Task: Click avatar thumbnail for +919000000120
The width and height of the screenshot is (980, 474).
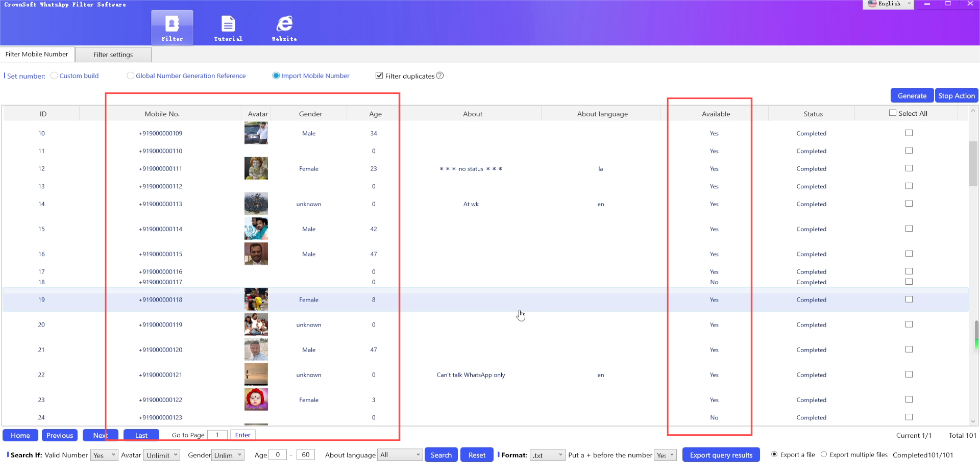Action: (256, 350)
